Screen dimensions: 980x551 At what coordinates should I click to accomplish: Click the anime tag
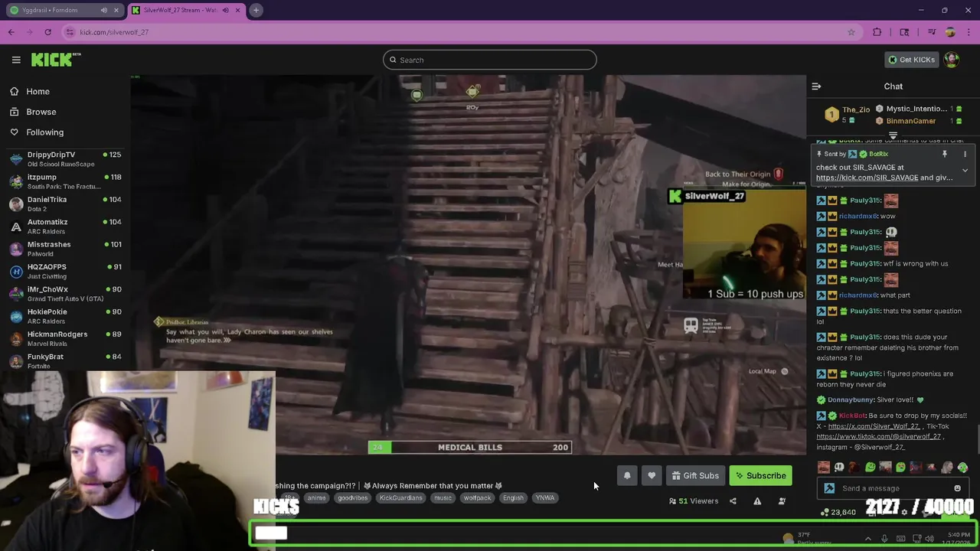pyautogui.click(x=316, y=497)
